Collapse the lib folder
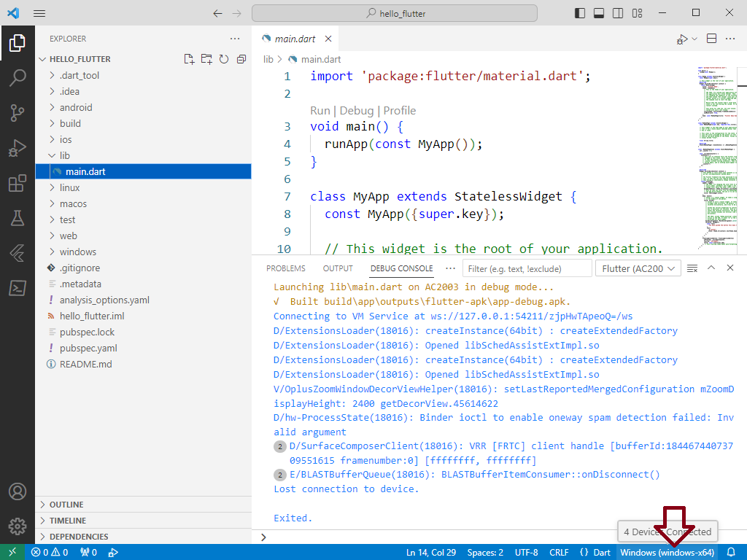747x560 pixels. 144,156
